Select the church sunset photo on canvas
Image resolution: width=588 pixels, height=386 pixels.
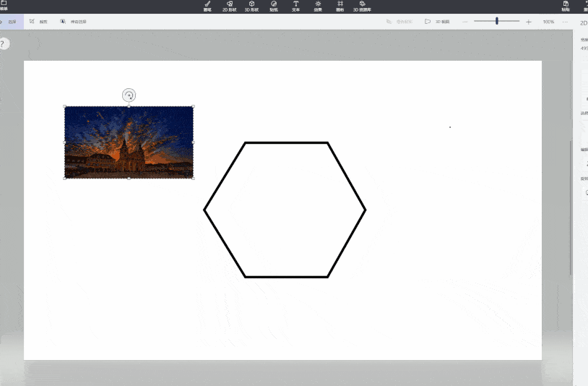[129, 142]
